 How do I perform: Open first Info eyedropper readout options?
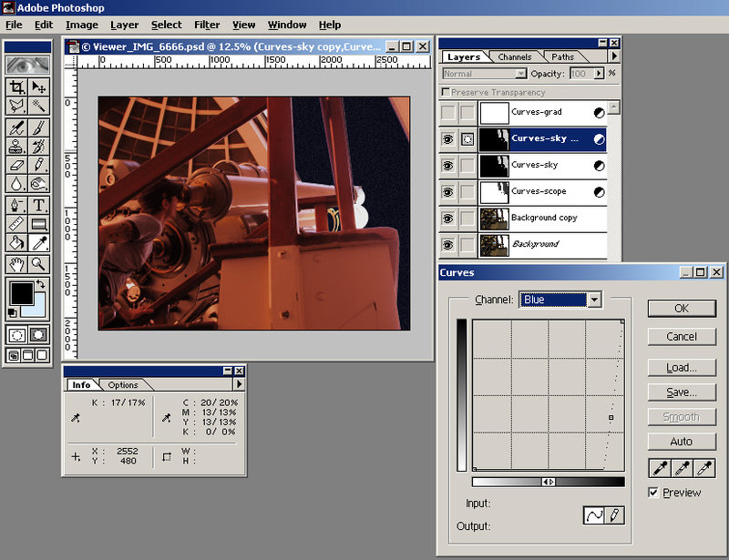pos(76,417)
